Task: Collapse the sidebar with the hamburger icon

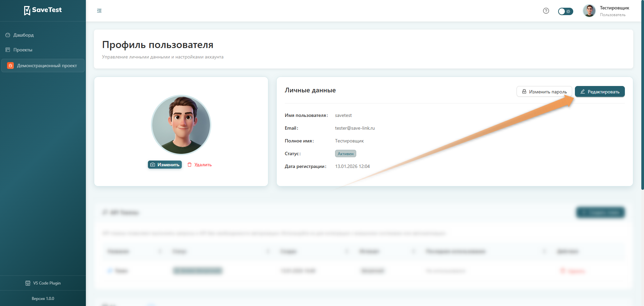Action: 99,11
